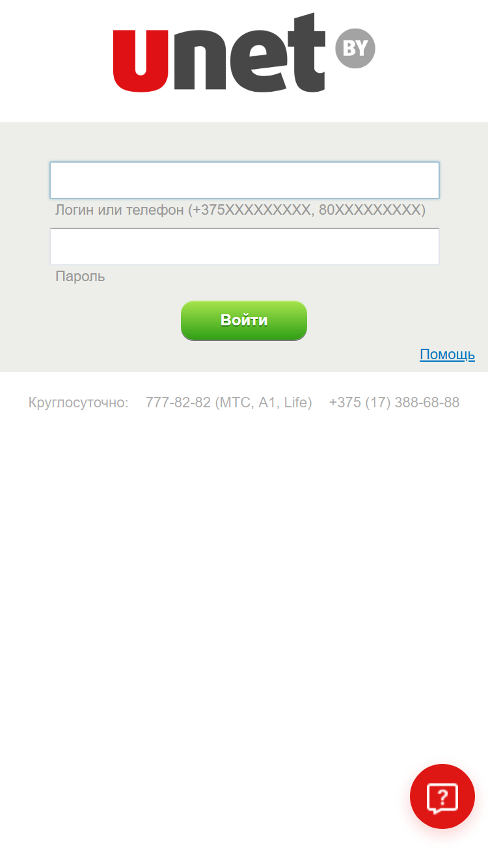The height and width of the screenshot is (868, 488).
Task: Tap the question mark inside chat button
Action: click(442, 797)
